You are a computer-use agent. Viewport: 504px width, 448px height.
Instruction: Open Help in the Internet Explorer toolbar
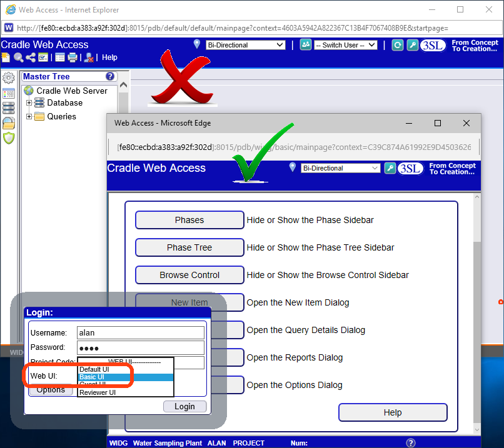(109, 57)
